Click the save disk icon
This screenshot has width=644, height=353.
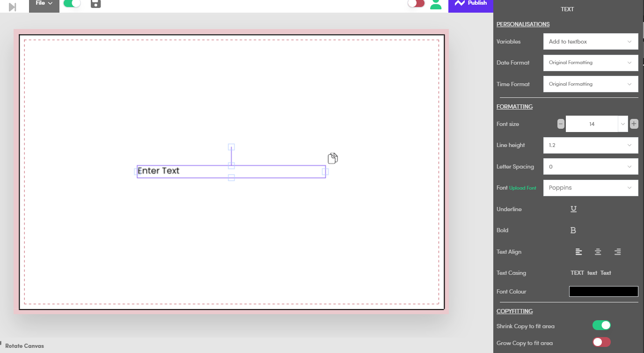(x=96, y=4)
